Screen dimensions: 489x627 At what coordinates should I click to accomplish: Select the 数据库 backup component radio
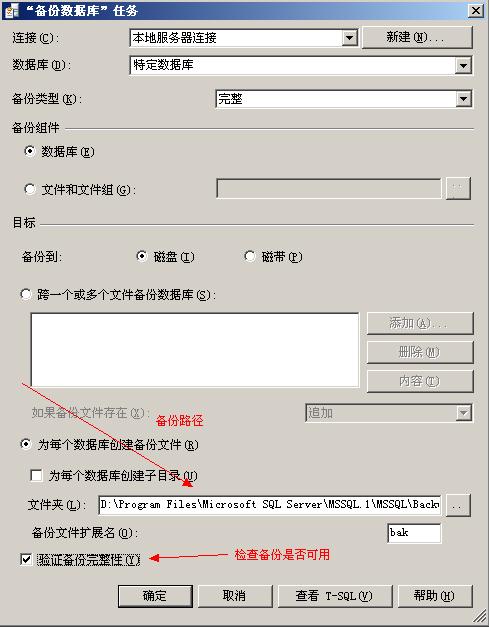(x=30, y=151)
